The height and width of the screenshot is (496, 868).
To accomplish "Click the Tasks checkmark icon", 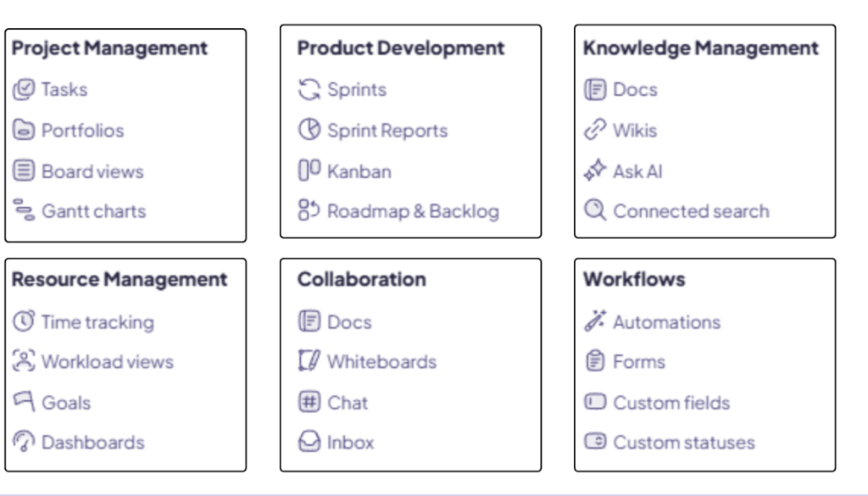I will coord(24,89).
